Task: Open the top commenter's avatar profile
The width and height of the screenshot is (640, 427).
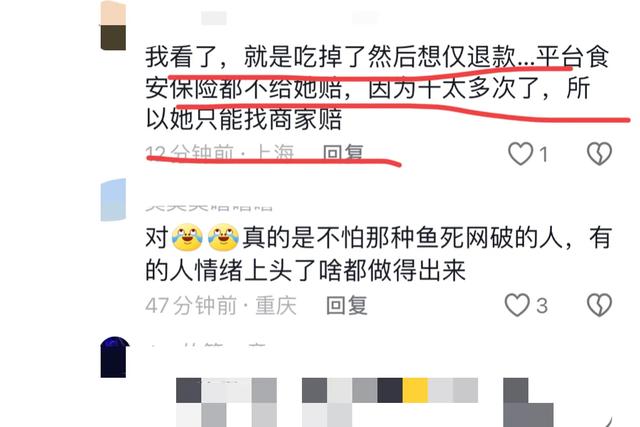Action: [113, 25]
